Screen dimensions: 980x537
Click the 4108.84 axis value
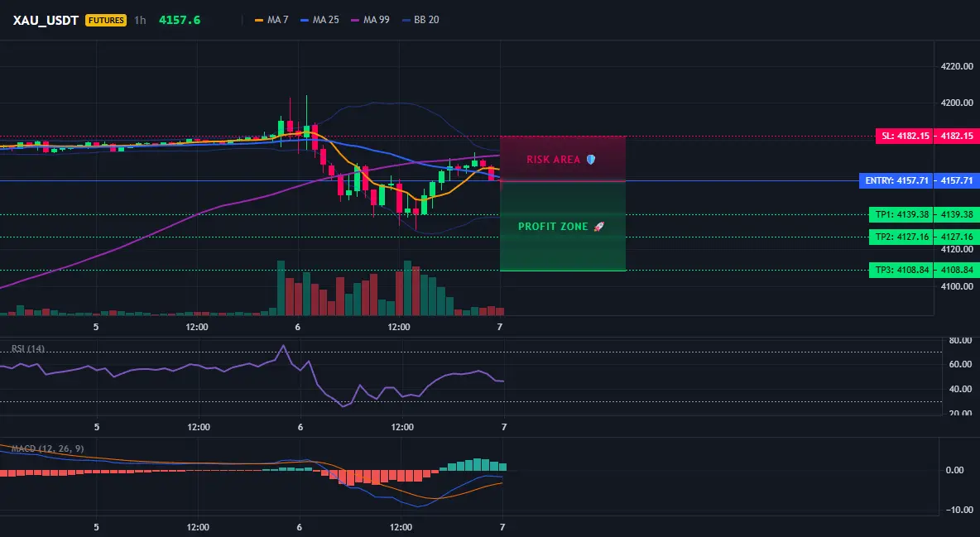956,270
